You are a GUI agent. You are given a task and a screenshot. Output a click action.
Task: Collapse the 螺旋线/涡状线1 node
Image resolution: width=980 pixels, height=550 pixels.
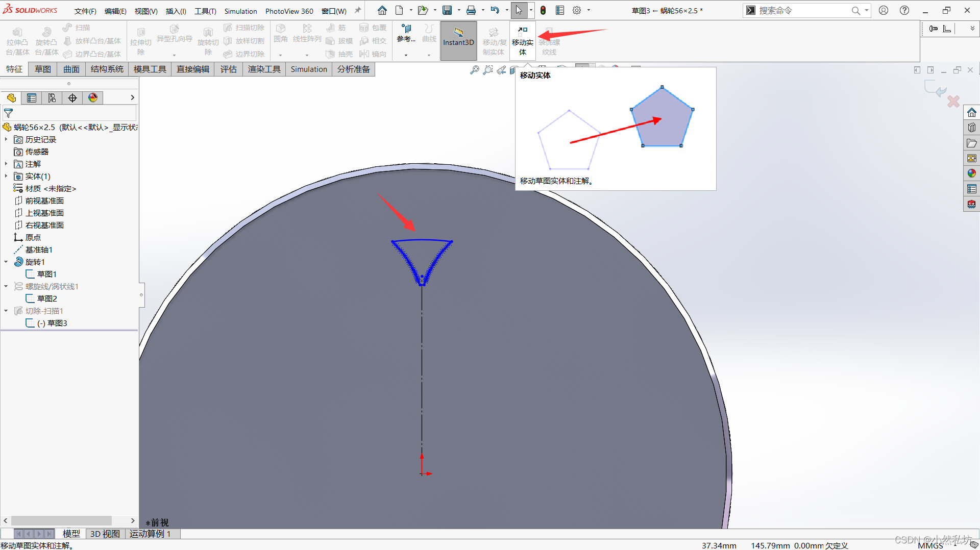pyautogui.click(x=6, y=286)
